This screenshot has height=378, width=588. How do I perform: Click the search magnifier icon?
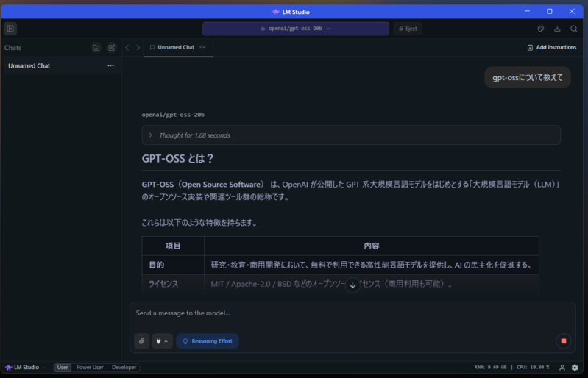574,29
